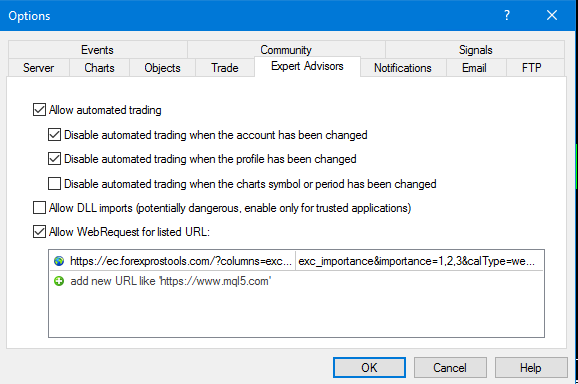
Task: Switch to the Notifications tab
Action: pyautogui.click(x=403, y=68)
